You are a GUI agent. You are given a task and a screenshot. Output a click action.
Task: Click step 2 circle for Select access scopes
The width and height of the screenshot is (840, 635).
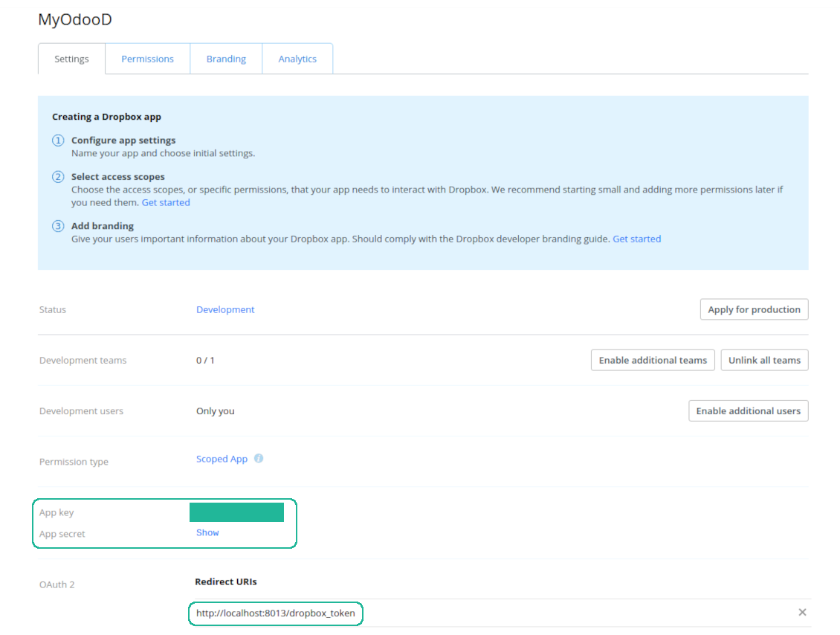tap(58, 177)
